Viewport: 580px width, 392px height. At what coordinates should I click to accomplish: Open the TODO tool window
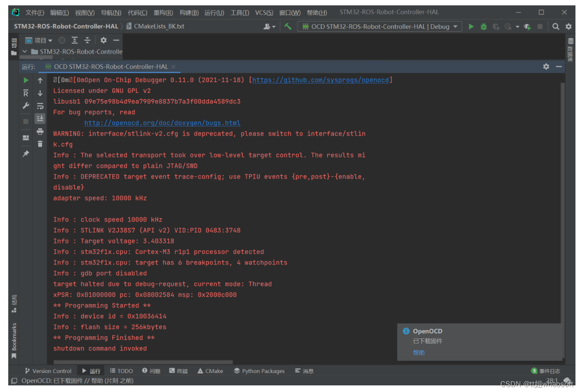(x=121, y=371)
